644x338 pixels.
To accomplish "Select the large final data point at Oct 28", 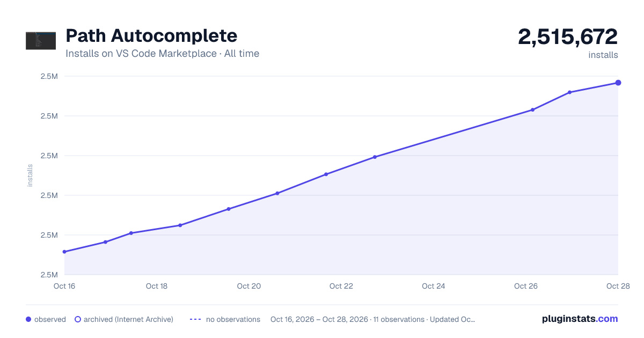I will pos(618,83).
